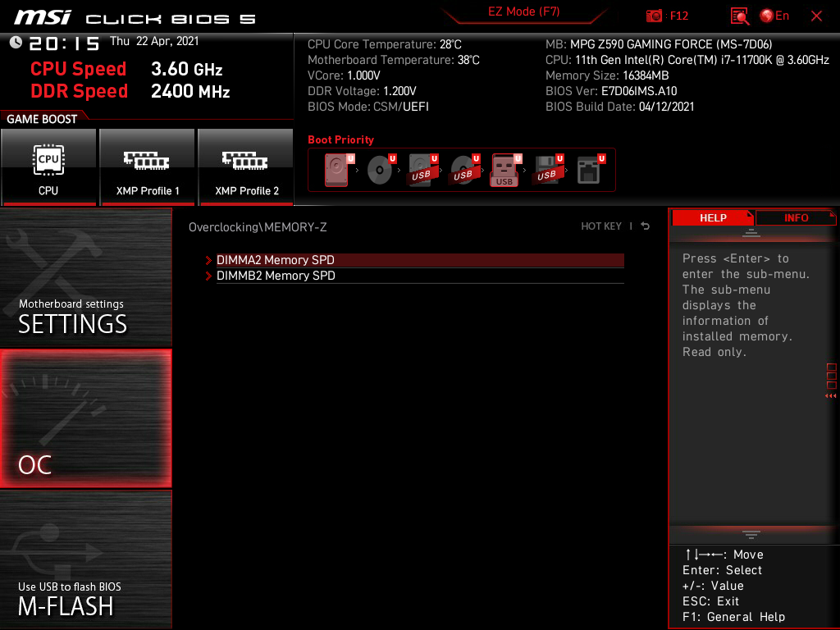
Task: Choose the USB key boot device icon
Action: 505,170
